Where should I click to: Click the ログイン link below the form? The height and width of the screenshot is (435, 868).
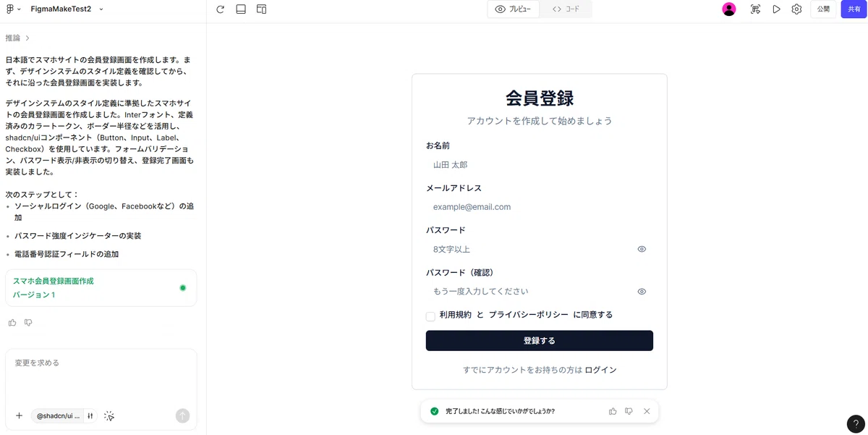[x=603, y=370]
